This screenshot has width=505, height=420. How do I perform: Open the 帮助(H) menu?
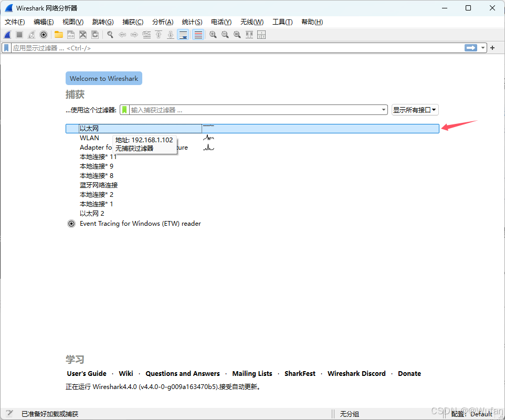[x=312, y=22]
